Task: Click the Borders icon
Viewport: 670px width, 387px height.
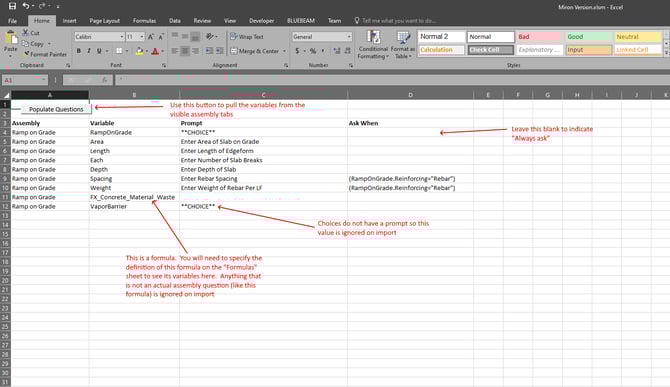Action: 119,51
